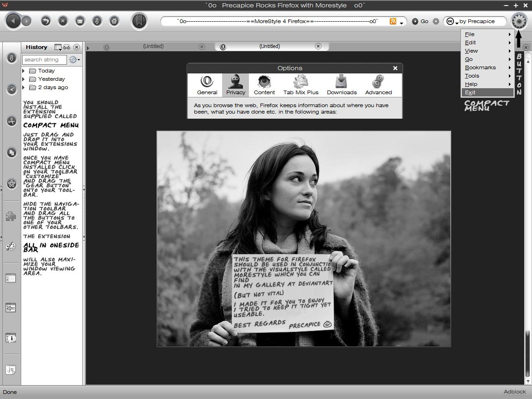The image size is (532, 399).
Task: Click the tab strip scroll-left arrow
Action: 88,48
